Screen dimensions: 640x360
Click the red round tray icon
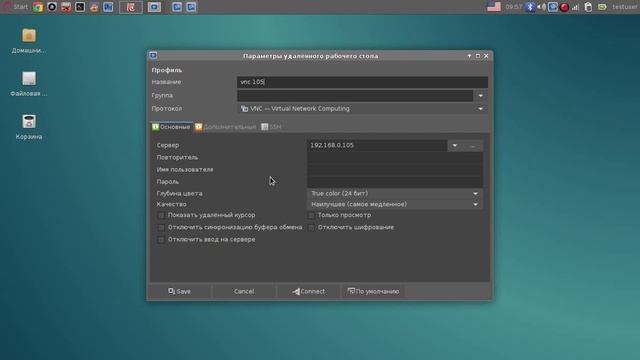564,7
